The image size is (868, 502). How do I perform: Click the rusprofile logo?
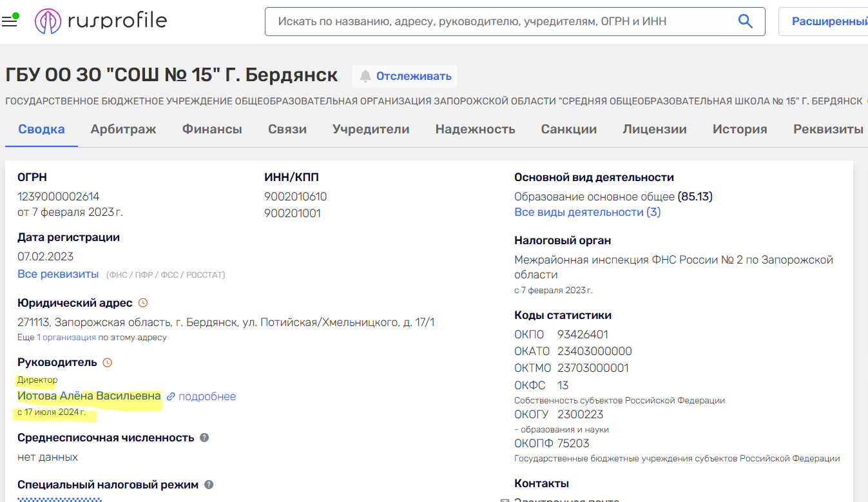[101, 21]
